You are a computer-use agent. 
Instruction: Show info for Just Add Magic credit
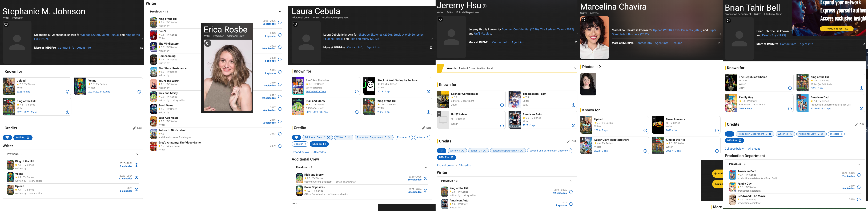click(280, 121)
